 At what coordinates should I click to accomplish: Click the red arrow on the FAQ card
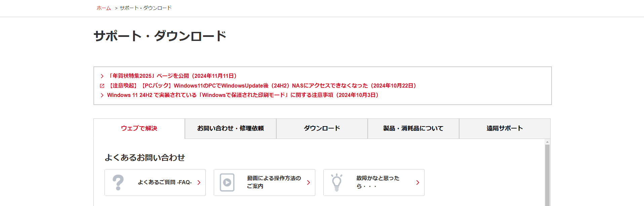[x=199, y=183]
